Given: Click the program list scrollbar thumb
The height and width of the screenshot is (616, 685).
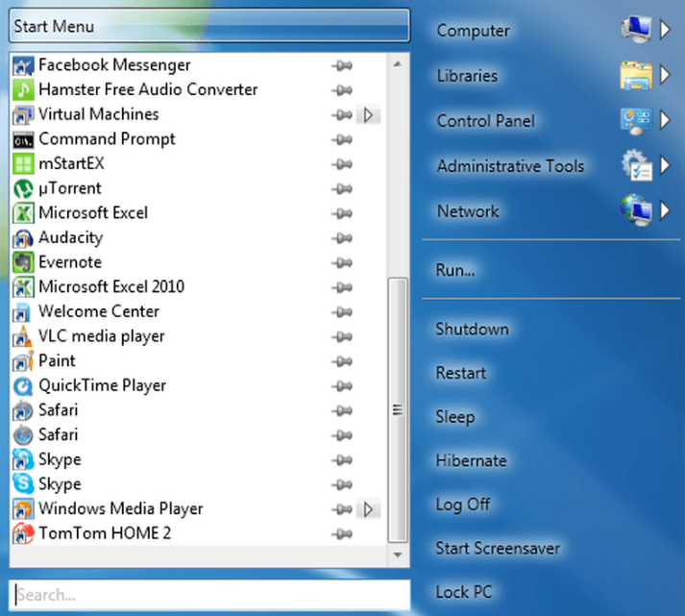Looking at the screenshot, I should [398, 409].
